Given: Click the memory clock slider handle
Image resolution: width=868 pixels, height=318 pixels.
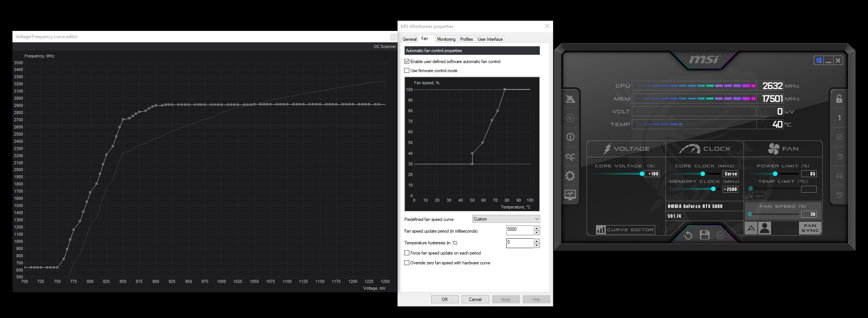Looking at the screenshot, I should click(713, 189).
